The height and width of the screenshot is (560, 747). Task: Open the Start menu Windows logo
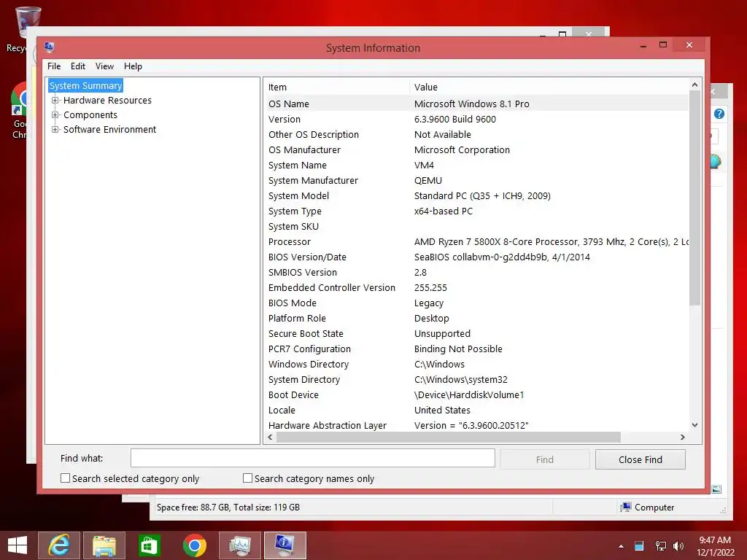coord(18,545)
